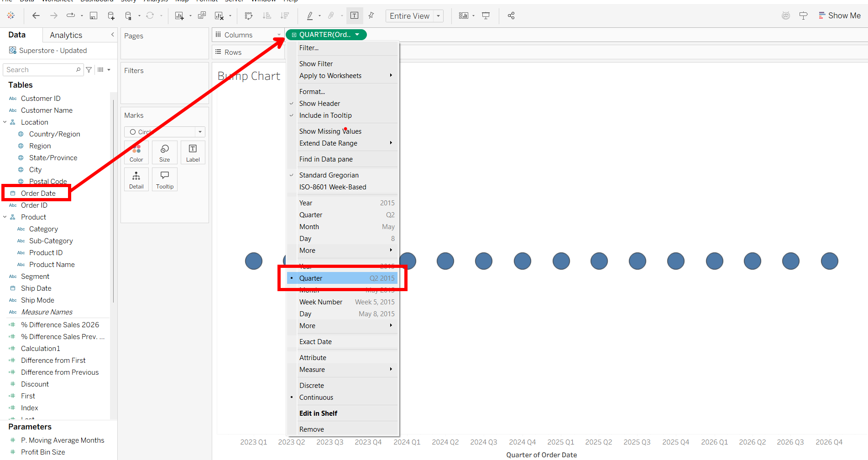
Task: Open the Detail marks card
Action: pos(136,179)
